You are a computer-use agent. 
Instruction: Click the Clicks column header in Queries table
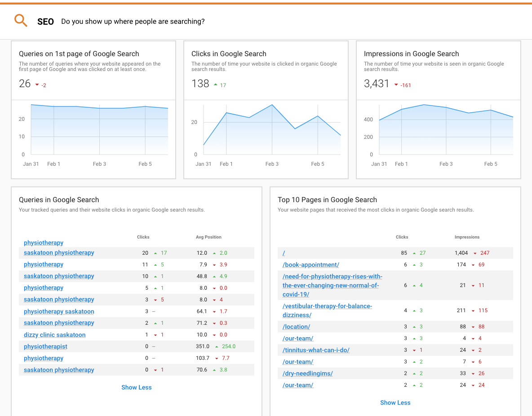(143, 237)
